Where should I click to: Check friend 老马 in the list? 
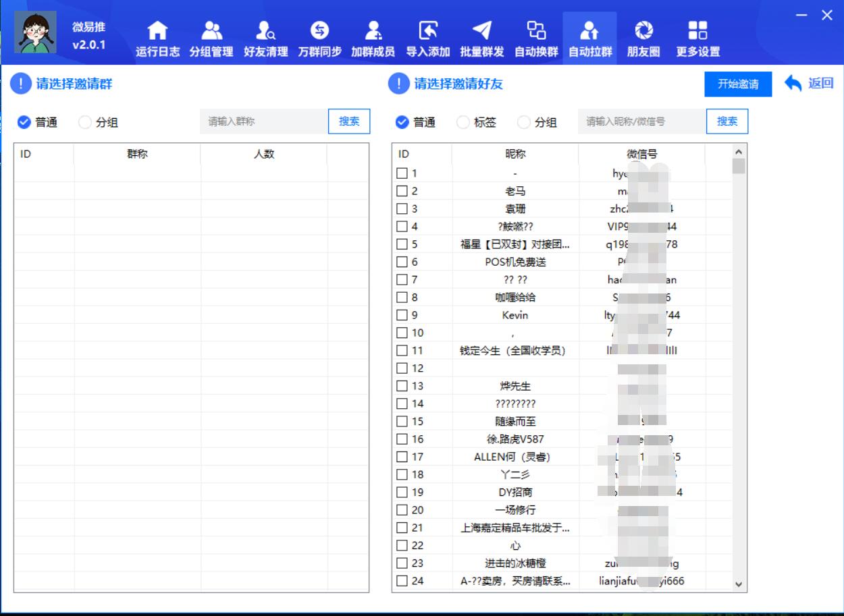pos(400,191)
